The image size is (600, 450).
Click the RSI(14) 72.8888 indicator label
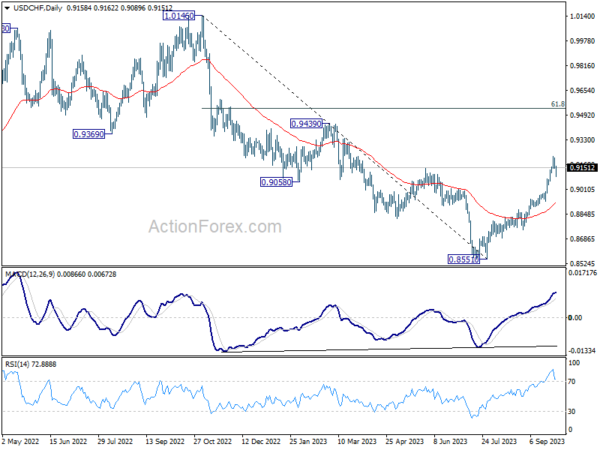click(31, 364)
